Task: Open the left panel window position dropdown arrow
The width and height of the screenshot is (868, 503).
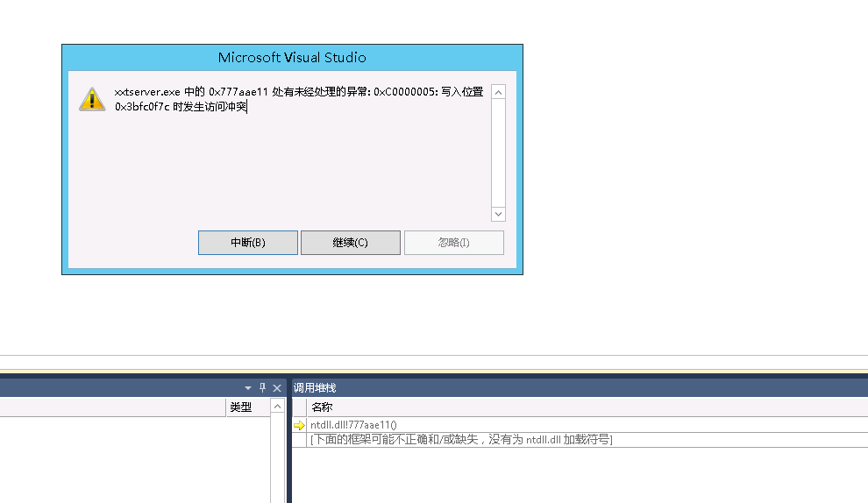Action: click(x=248, y=388)
